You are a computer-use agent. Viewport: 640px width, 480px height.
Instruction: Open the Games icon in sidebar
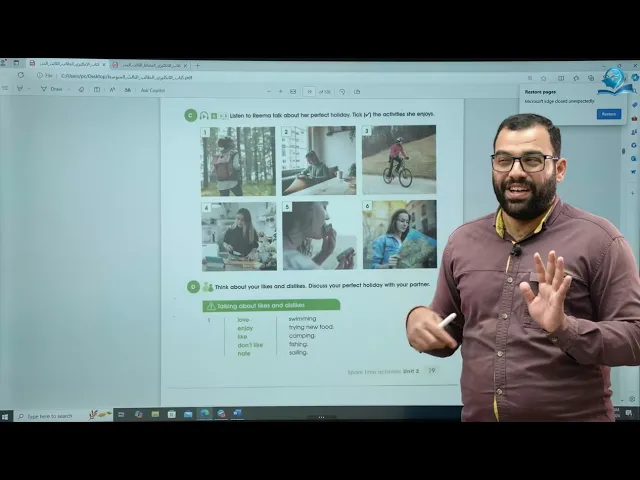(634, 132)
